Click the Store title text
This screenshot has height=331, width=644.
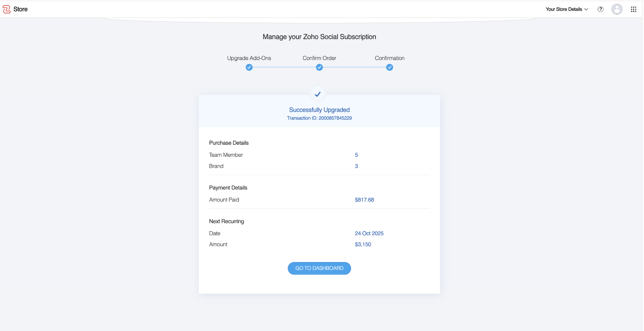point(21,9)
